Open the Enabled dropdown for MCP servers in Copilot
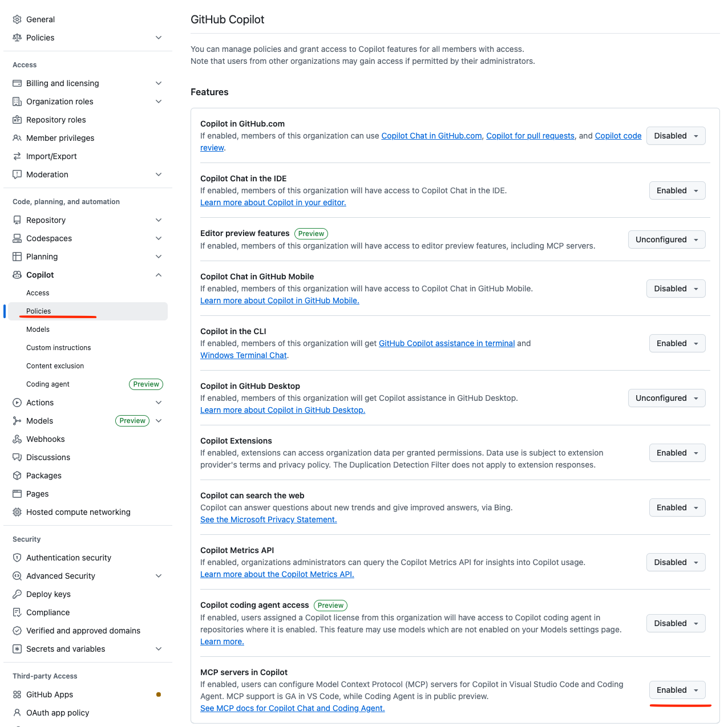Viewport: 728px width, 727px height. (x=678, y=690)
